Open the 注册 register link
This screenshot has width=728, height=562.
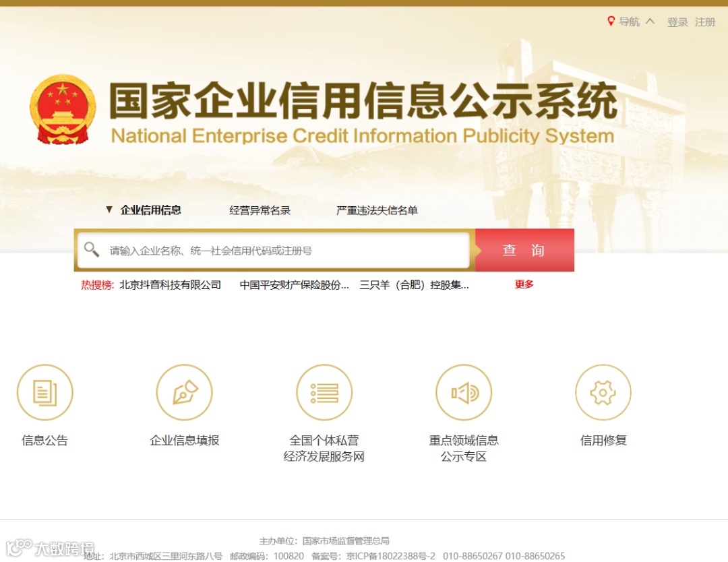(x=705, y=22)
